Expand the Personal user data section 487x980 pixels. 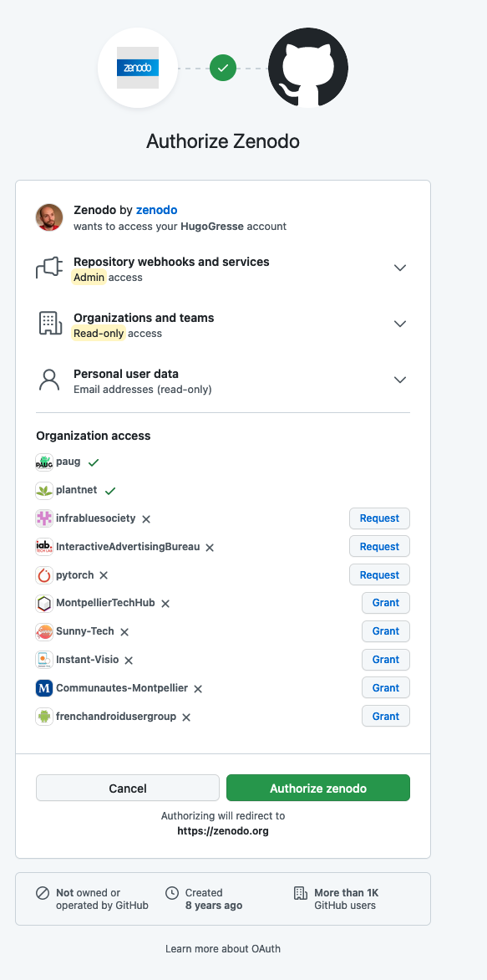400,379
